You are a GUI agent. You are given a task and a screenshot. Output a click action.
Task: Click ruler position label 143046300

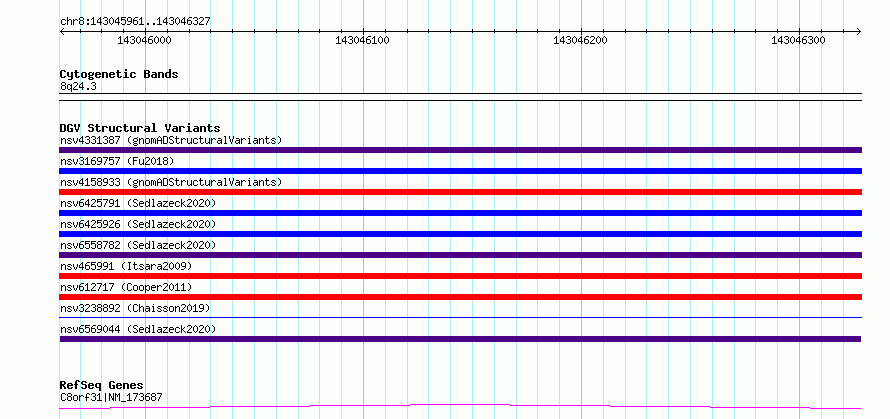coord(798,40)
